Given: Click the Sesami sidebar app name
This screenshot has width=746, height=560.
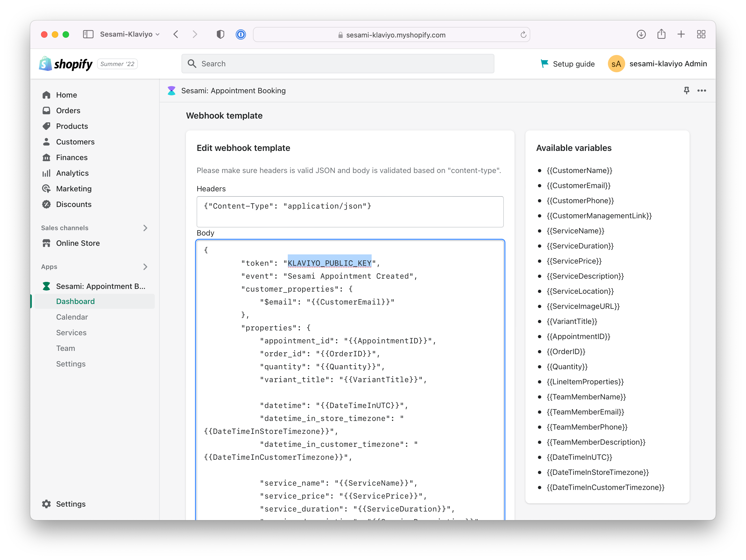Looking at the screenshot, I should point(101,286).
